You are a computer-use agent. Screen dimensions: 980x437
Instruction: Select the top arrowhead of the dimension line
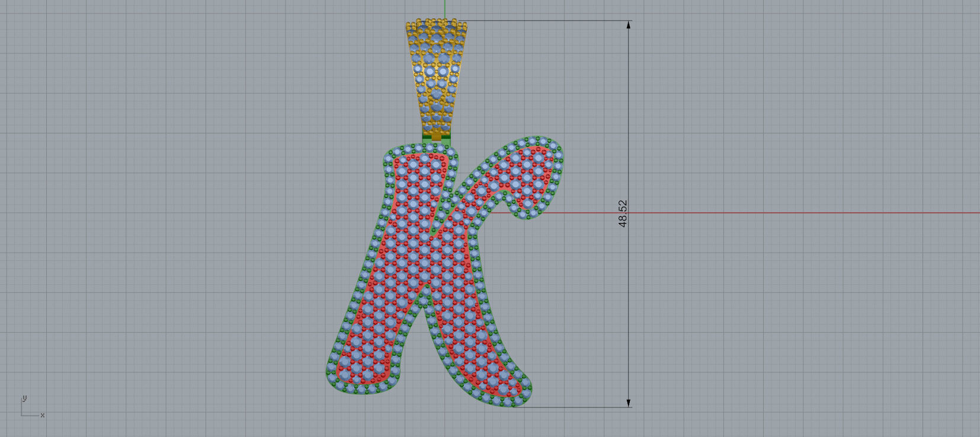point(629,24)
